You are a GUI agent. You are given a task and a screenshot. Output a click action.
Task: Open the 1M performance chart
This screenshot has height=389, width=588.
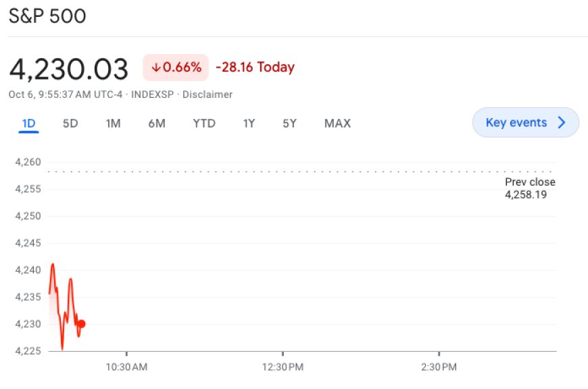[x=113, y=123]
